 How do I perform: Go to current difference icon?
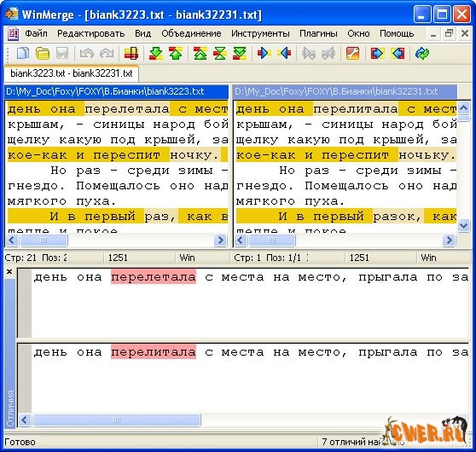(x=220, y=54)
